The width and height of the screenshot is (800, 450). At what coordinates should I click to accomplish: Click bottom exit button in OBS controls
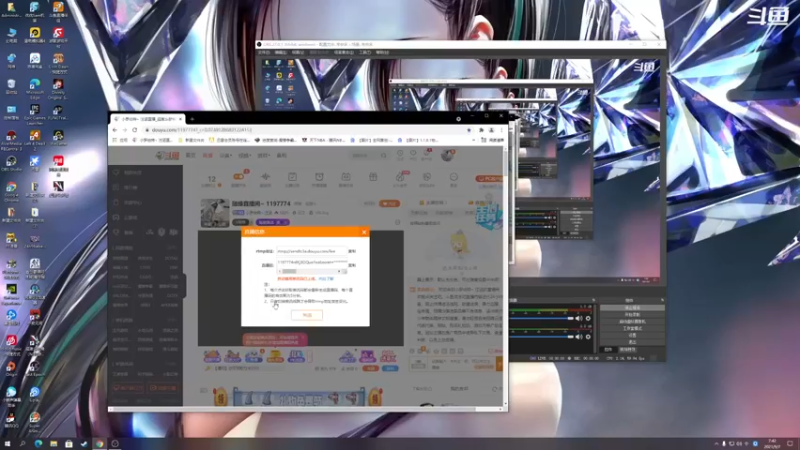pos(632,342)
